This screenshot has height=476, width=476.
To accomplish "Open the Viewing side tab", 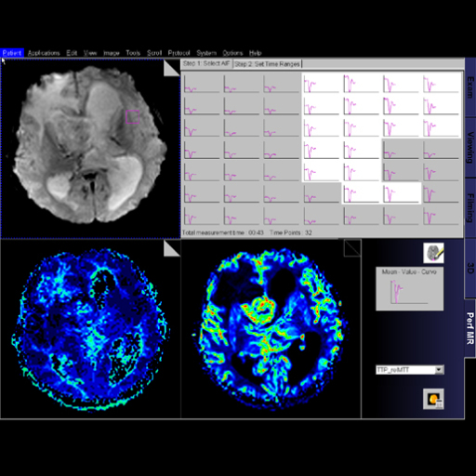I will [470, 147].
